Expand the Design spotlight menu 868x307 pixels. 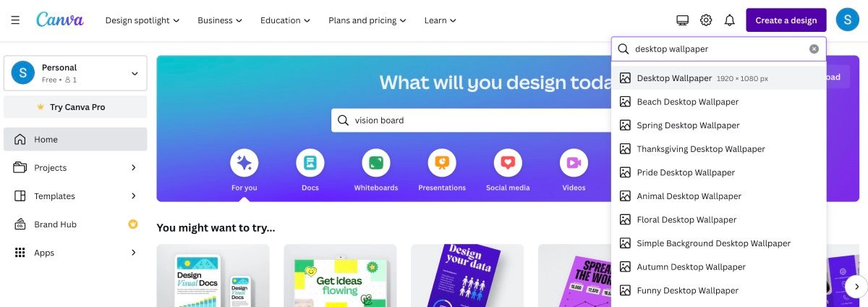coord(142,20)
